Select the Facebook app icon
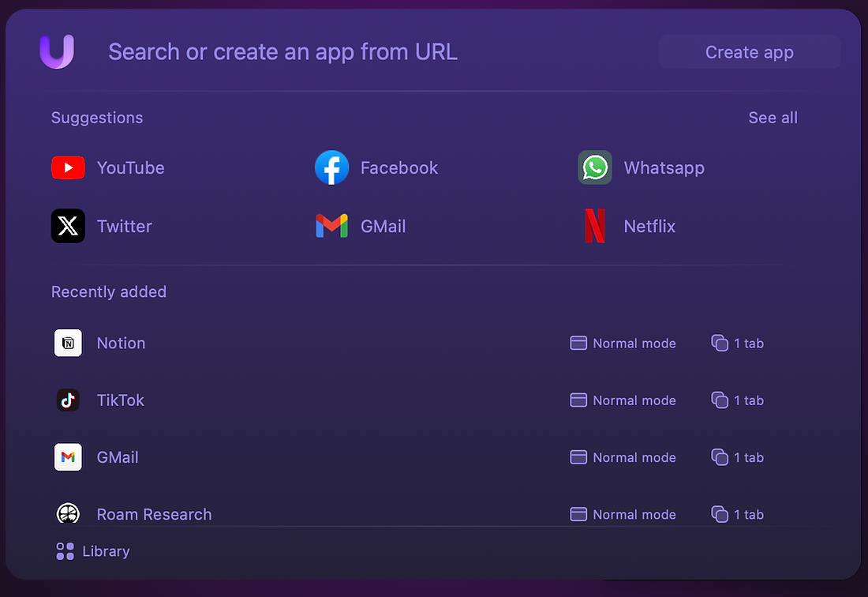The height and width of the screenshot is (597, 868). pyautogui.click(x=331, y=167)
